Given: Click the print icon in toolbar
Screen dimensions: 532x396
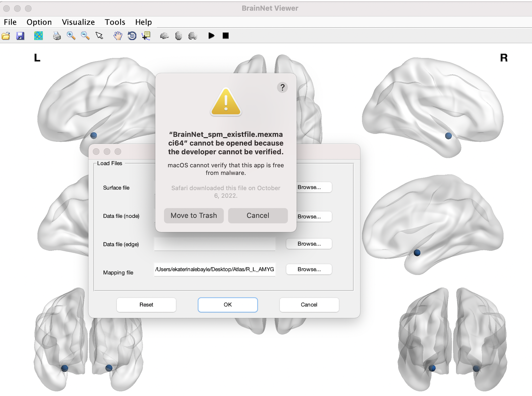Looking at the screenshot, I should (57, 36).
